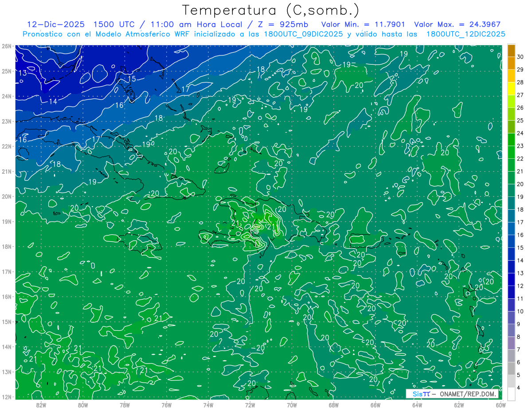Click the '78W' longitude axis label
Viewport: 532px width, 411px height.
[x=125, y=405]
